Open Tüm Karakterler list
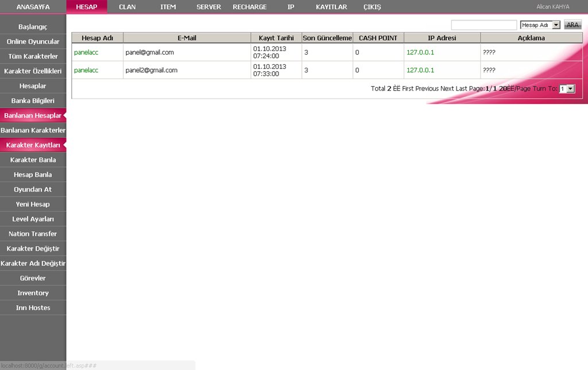Image resolution: width=588 pixels, height=370 pixels. tap(33, 56)
